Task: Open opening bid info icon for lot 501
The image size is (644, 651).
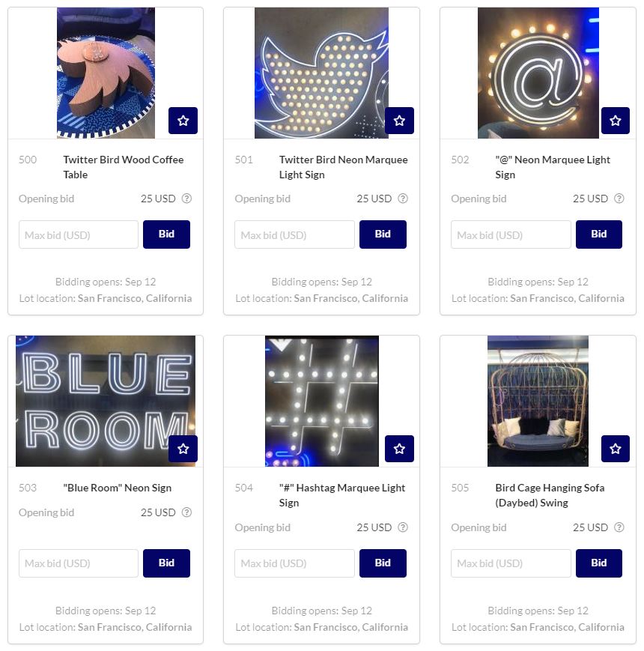Action: click(403, 199)
